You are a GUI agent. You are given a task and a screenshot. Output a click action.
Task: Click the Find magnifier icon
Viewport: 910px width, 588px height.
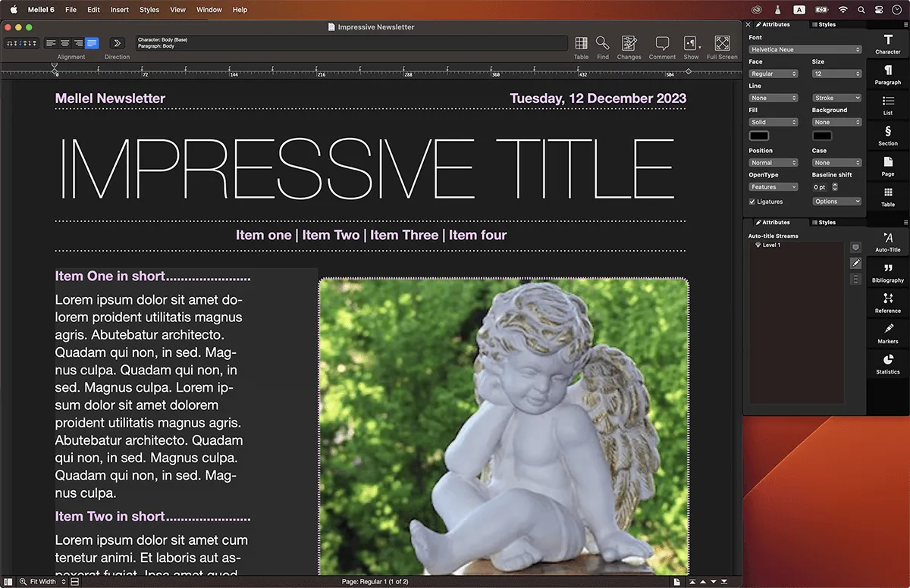(602, 44)
